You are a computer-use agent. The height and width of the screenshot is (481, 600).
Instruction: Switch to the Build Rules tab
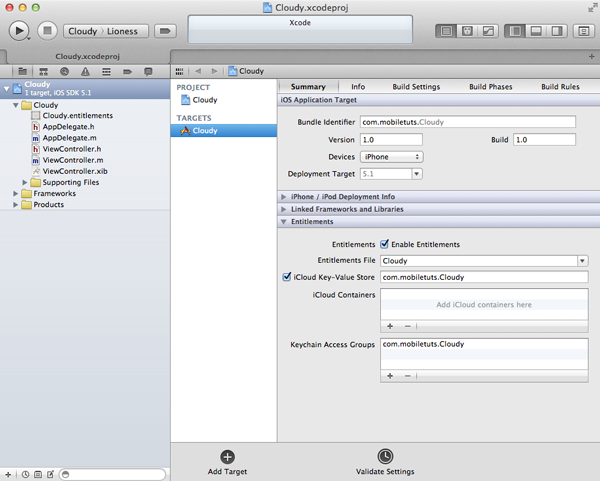[560, 87]
